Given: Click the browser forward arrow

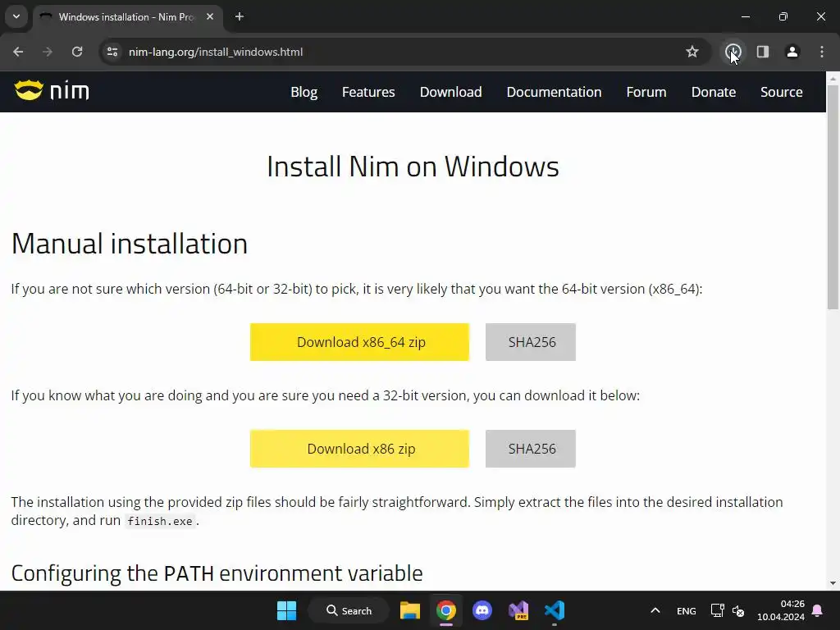Looking at the screenshot, I should pos(48,52).
